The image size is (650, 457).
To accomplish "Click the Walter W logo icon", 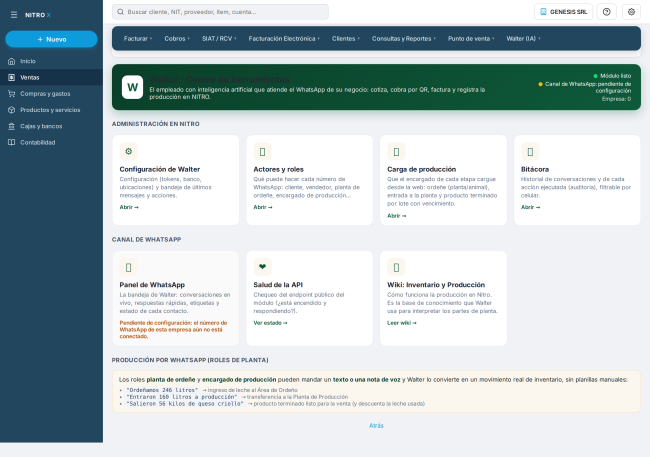I will point(133,87).
